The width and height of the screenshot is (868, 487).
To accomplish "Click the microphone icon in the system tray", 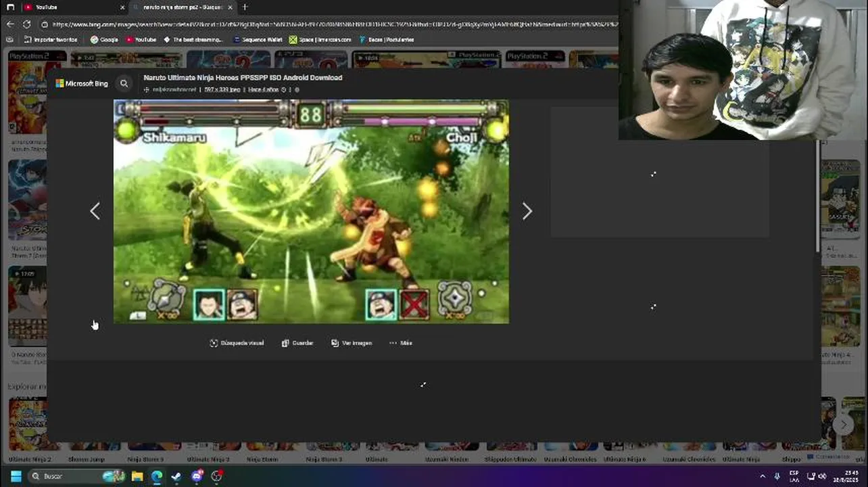I will (777, 476).
